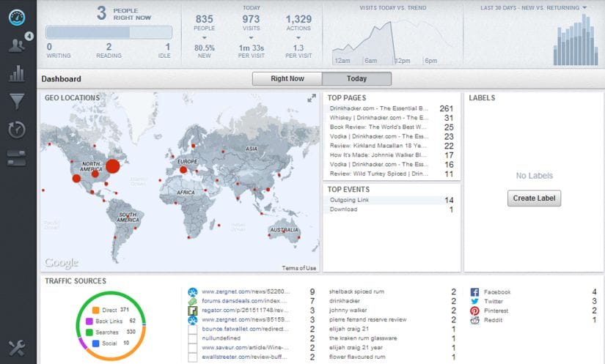Click the Pinterest icon in social list
Screen dimensions: 605x364
474,311
